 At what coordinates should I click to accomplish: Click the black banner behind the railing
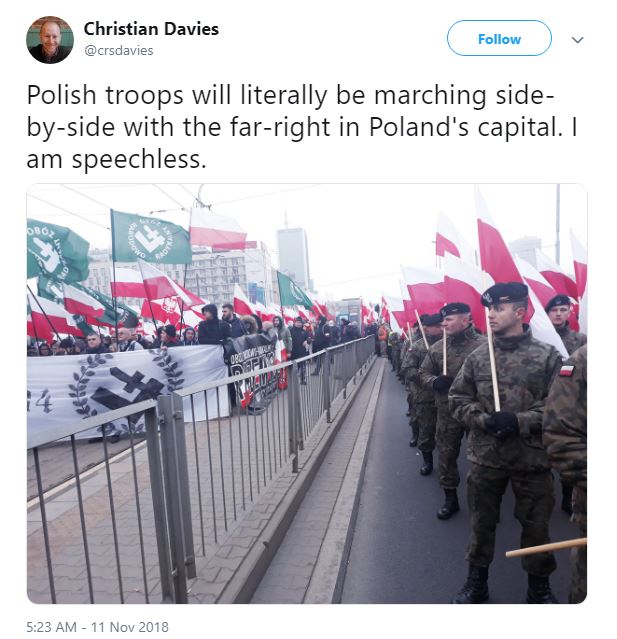[x=255, y=369]
